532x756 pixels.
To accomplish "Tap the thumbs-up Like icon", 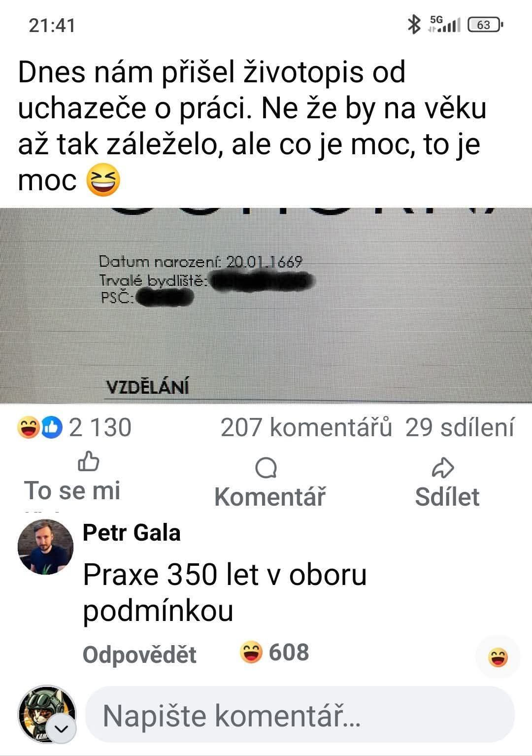I will pyautogui.click(x=89, y=461).
